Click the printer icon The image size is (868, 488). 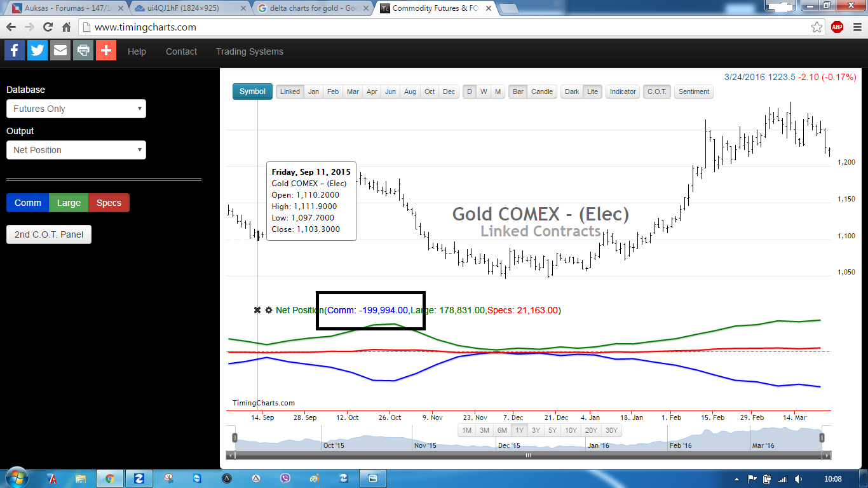pyautogui.click(x=83, y=50)
